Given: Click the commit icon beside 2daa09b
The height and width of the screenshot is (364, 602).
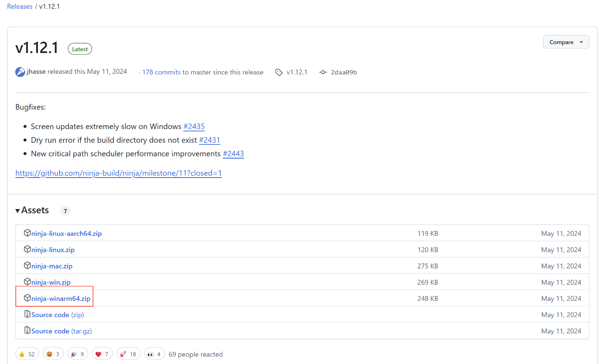Looking at the screenshot, I should pyautogui.click(x=323, y=72).
